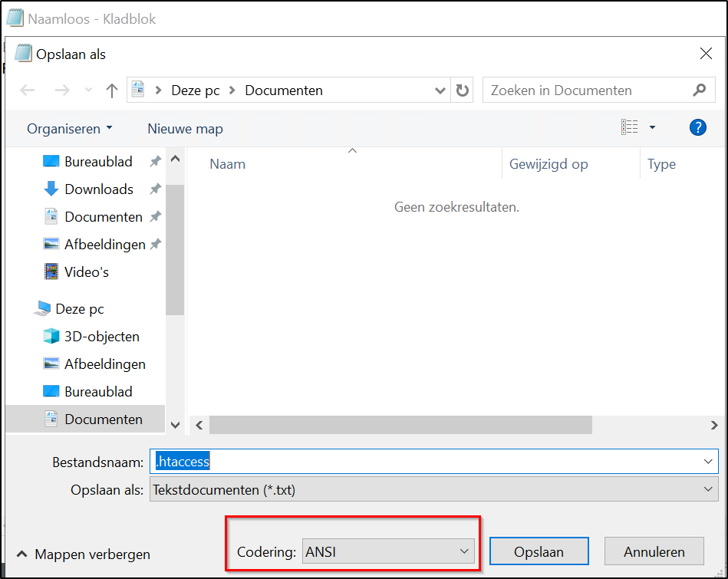The image size is (728, 579).
Task: Expand view options dropdown arrow
Action: (652, 128)
